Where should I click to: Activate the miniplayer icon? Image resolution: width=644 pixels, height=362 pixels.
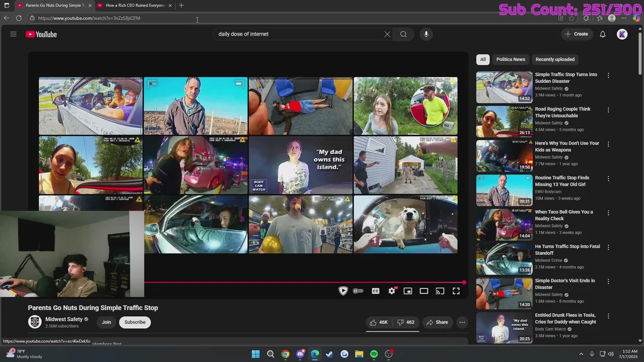coord(408,291)
